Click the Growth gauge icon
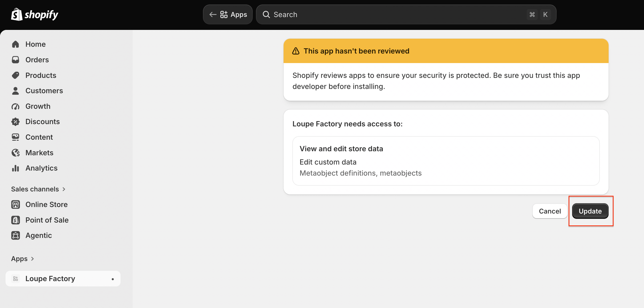 click(16, 106)
